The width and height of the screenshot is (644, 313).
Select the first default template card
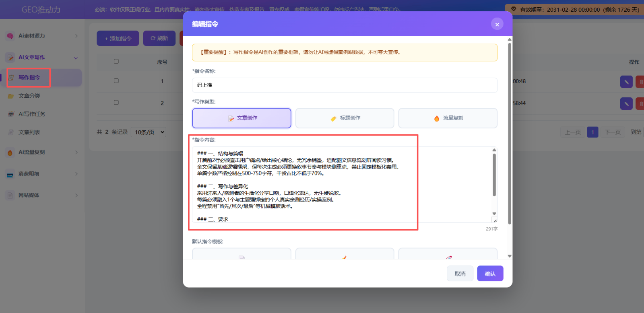[242, 254]
